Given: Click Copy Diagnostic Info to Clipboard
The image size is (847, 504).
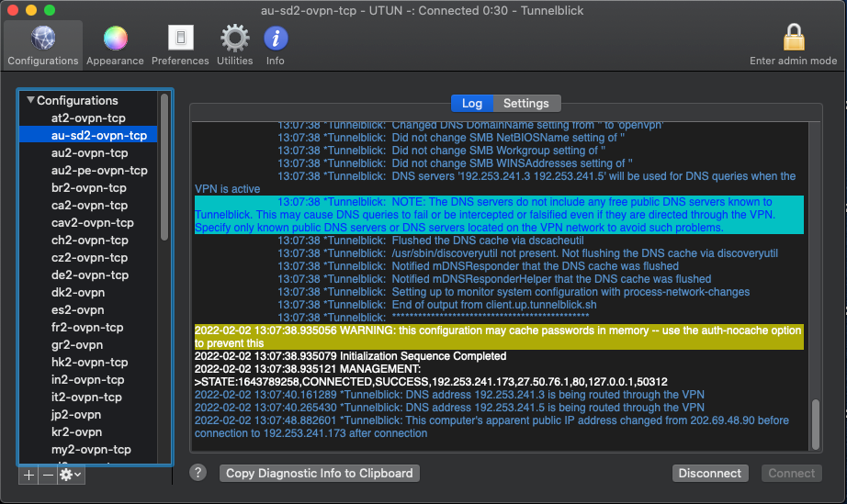Looking at the screenshot, I should [320, 473].
